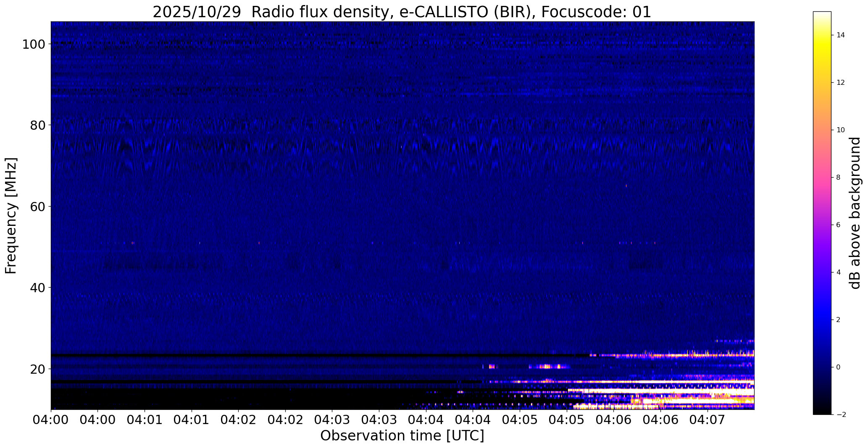The width and height of the screenshot is (868, 448).
Task: Select the "Observation time [UTC]" axis label
Action: tap(402, 435)
